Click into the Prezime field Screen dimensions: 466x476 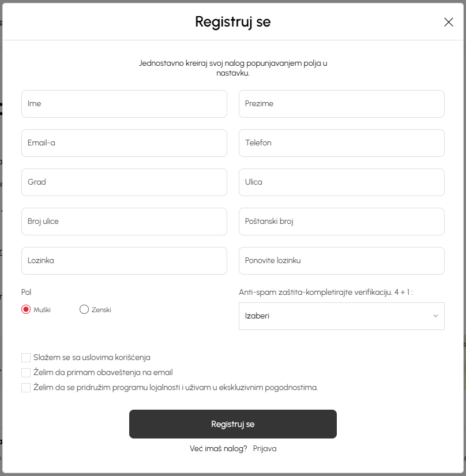341,104
